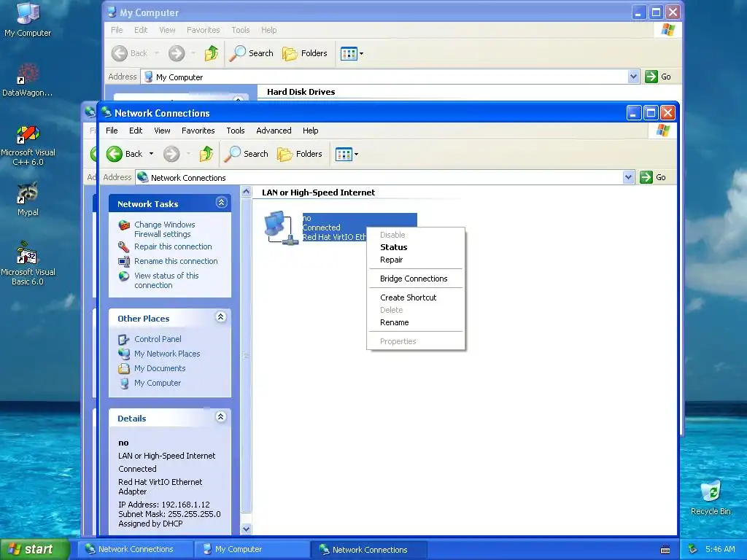The image size is (747, 560).
Task: Click Rename this connection link
Action: coord(176,261)
